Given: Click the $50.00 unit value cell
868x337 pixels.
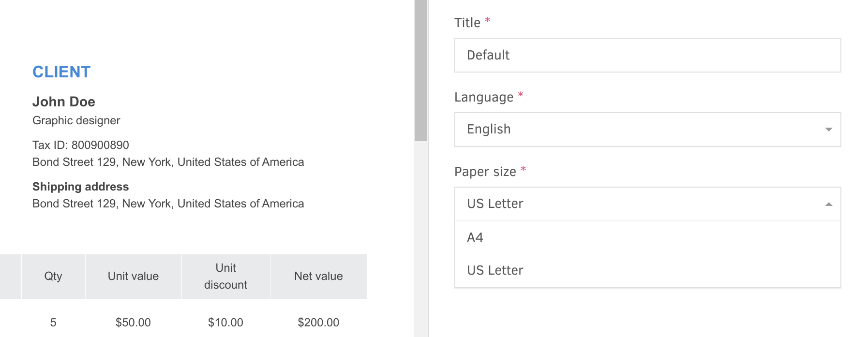Looking at the screenshot, I should (133, 322).
